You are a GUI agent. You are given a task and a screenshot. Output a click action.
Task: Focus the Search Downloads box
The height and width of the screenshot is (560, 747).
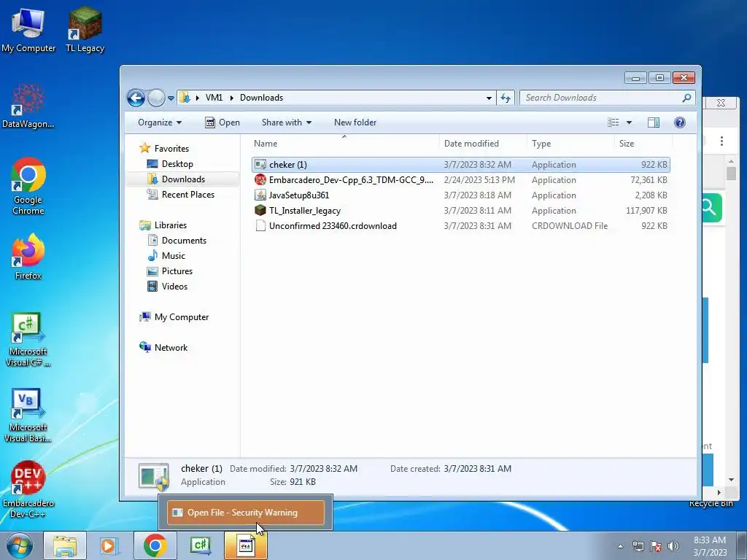[601, 98]
